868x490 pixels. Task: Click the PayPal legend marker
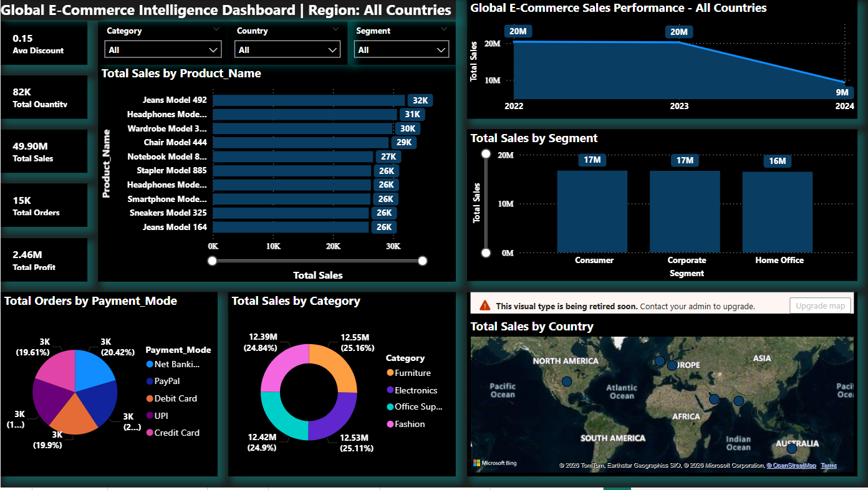[x=150, y=381]
